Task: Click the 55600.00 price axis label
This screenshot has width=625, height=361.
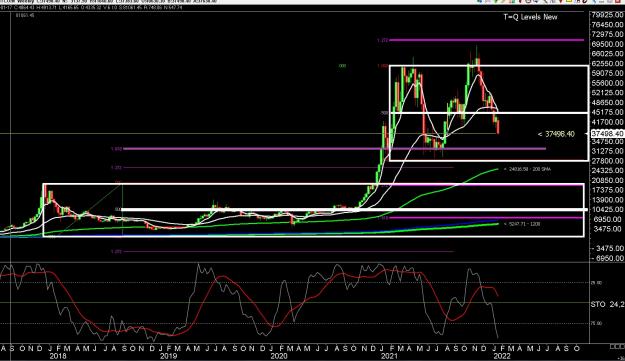Action: click(607, 83)
